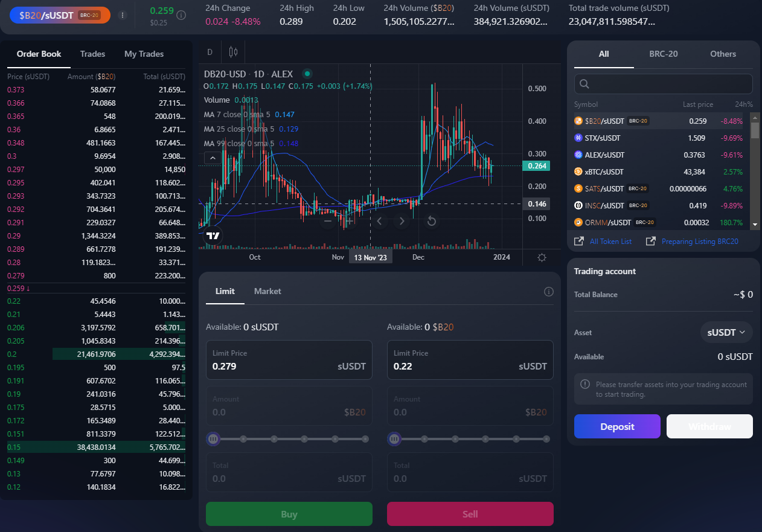Viewport: 762px width, 532px height.
Task: Click the buy Limit Price field 0.279
Action: (x=289, y=360)
